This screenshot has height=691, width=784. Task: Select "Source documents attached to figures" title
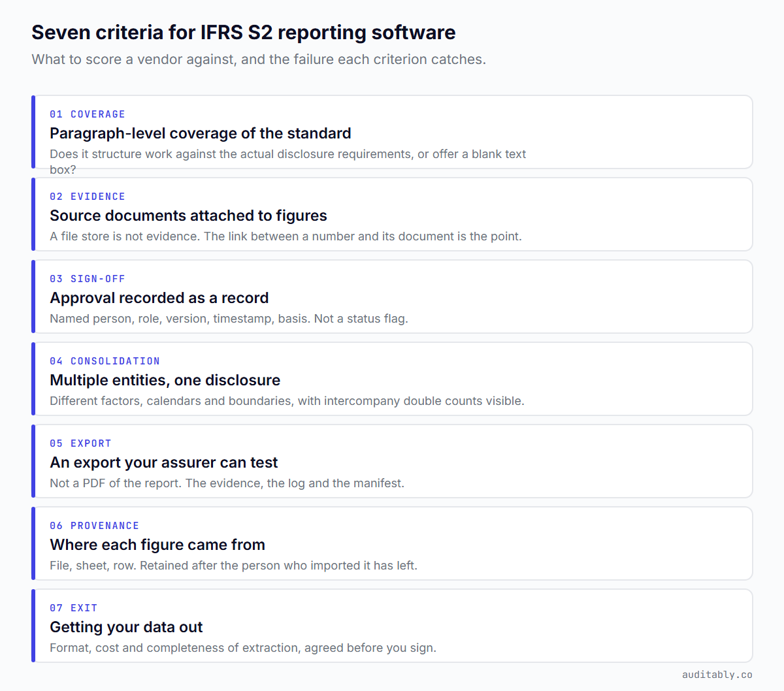188,216
